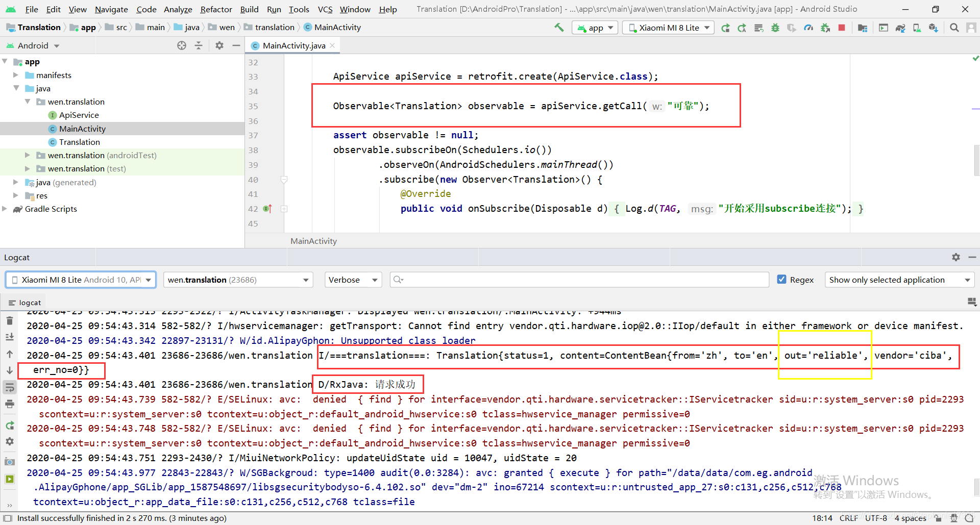Open Project panel settings gear
This screenshot has height=525, width=980.
tap(219, 45)
